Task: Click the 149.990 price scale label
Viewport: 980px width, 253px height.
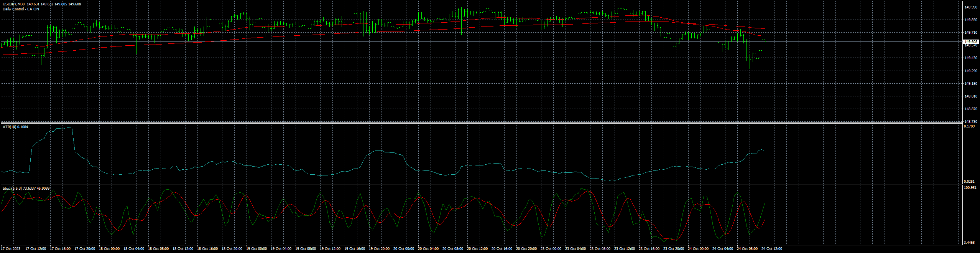Action: [970, 7]
